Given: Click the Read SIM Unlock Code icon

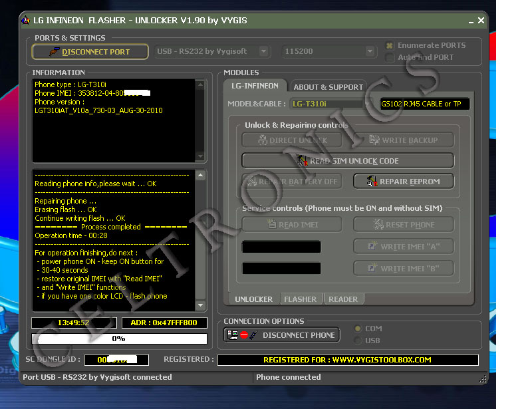Looking at the screenshot, I should [303, 160].
